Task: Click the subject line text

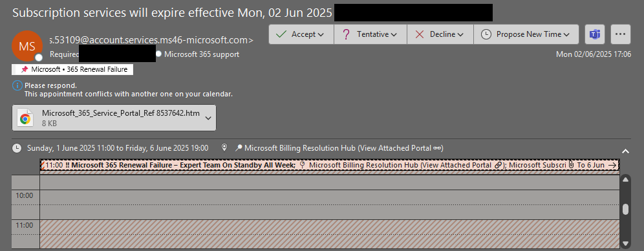Action: 172,12
